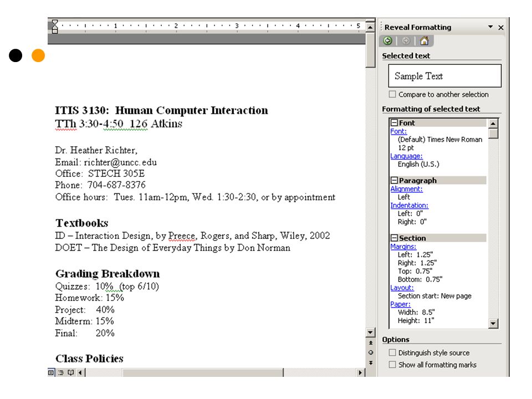532x399 pixels.
Task: Click the heading ITIS 3130: Human Computer Interaction
Action: pyautogui.click(x=161, y=110)
